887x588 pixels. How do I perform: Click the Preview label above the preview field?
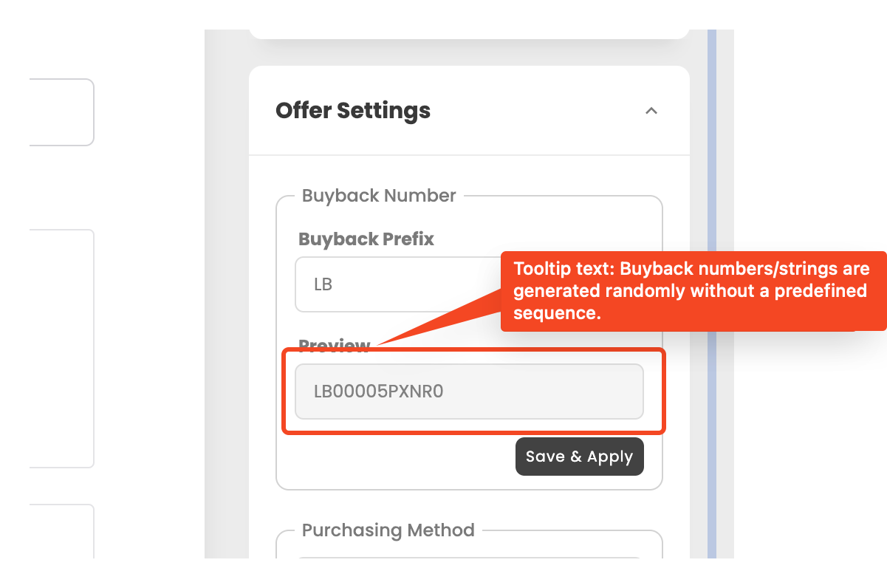pyautogui.click(x=334, y=346)
